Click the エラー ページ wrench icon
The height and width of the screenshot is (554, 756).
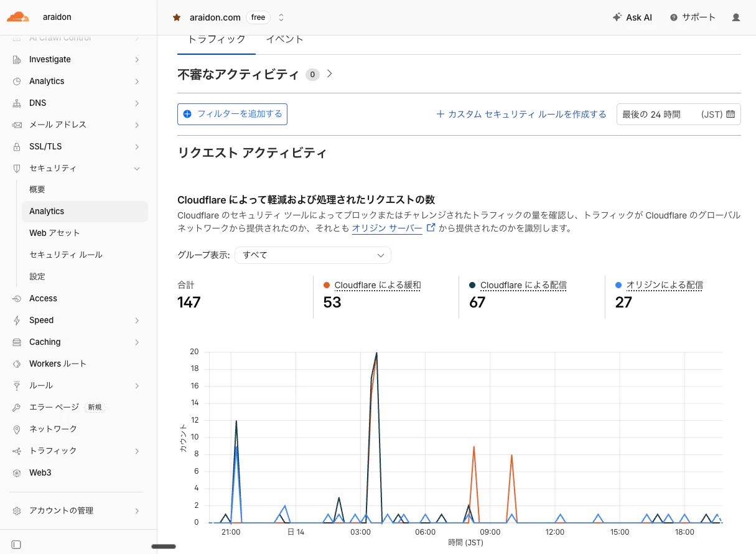click(x=17, y=408)
